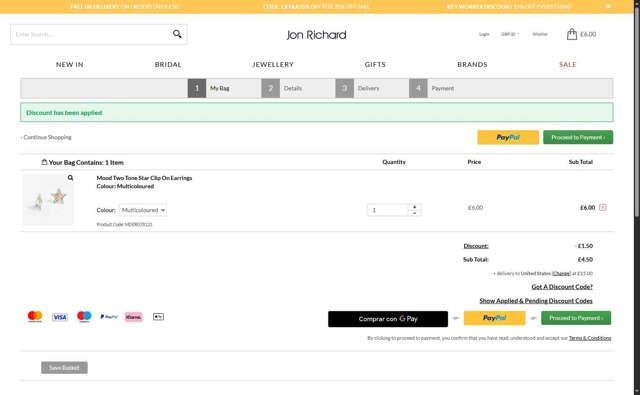Click 'Discount has been applied' message
Viewport: 640px width, 395px height.
(64, 113)
